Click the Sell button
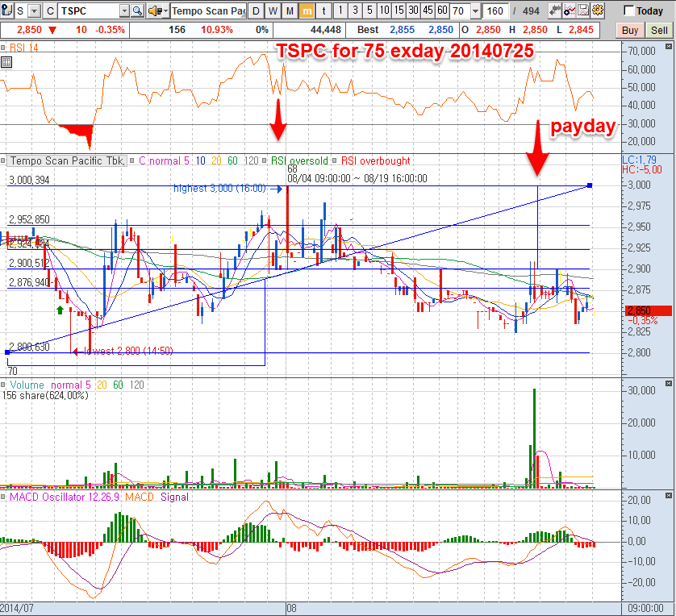The height and width of the screenshot is (616, 676). [x=659, y=30]
